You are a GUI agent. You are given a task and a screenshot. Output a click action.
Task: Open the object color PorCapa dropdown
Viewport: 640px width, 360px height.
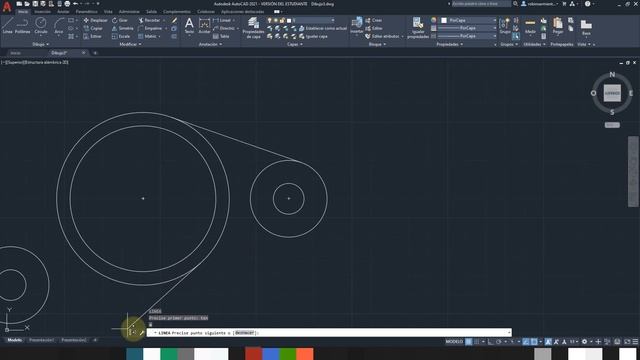coord(468,20)
